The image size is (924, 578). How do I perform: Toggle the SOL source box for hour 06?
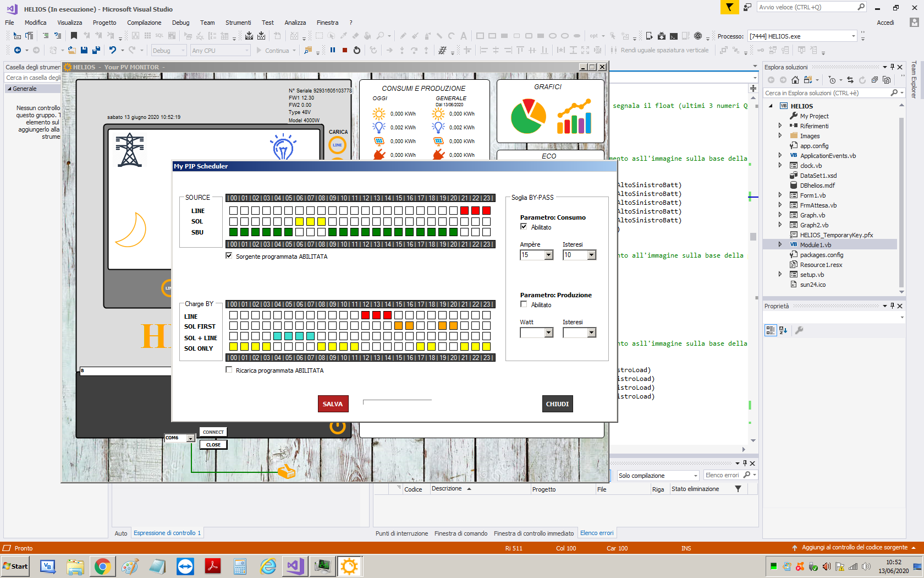tap(299, 221)
